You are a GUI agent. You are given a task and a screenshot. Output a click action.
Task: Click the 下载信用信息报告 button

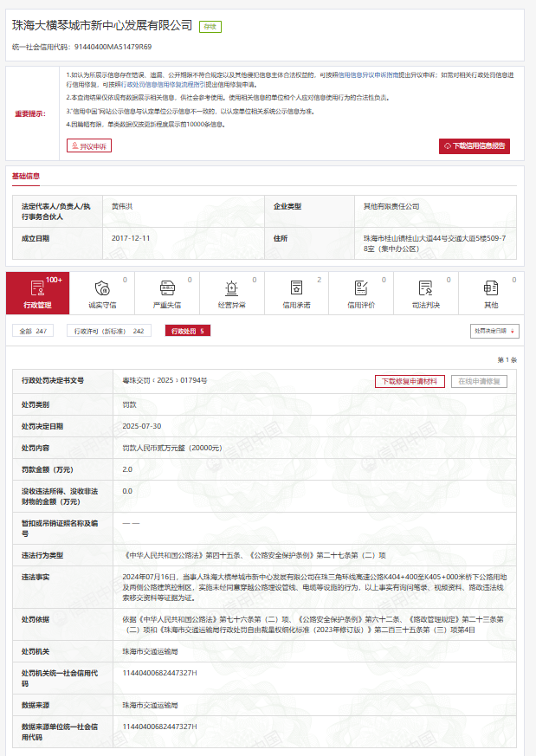pyautogui.click(x=475, y=146)
